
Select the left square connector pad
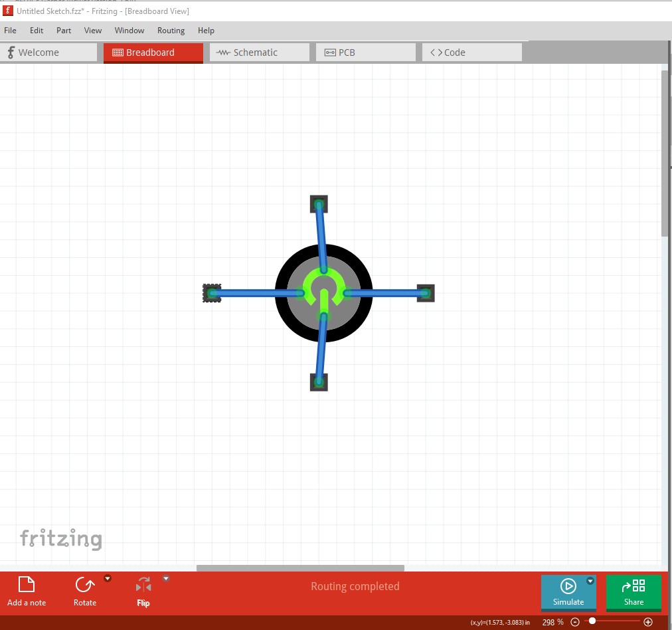click(212, 293)
